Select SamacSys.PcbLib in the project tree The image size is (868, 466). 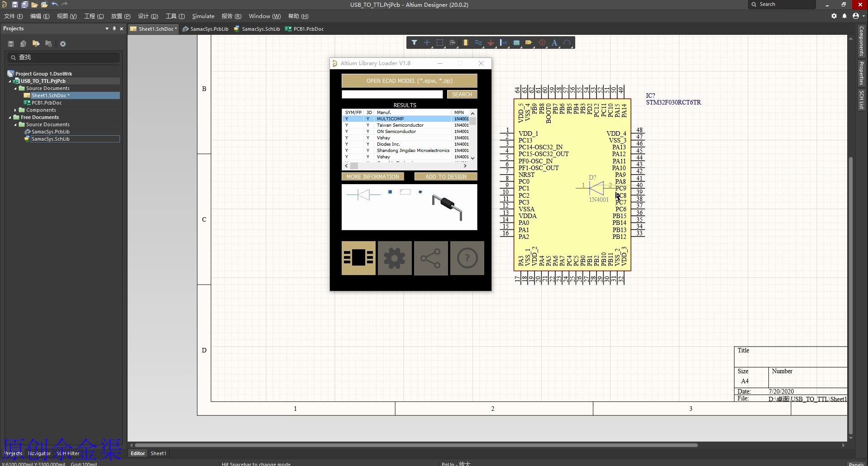click(x=50, y=132)
